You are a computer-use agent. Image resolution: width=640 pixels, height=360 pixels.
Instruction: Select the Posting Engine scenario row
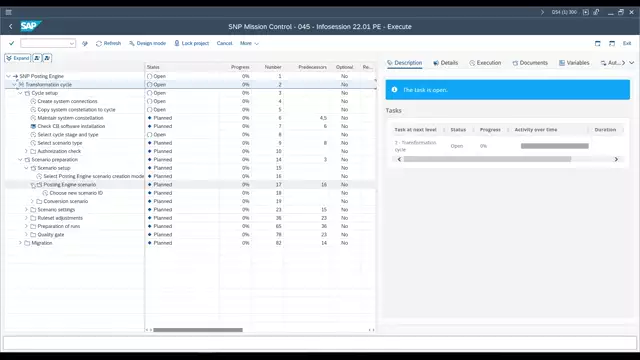pyautogui.click(x=190, y=184)
